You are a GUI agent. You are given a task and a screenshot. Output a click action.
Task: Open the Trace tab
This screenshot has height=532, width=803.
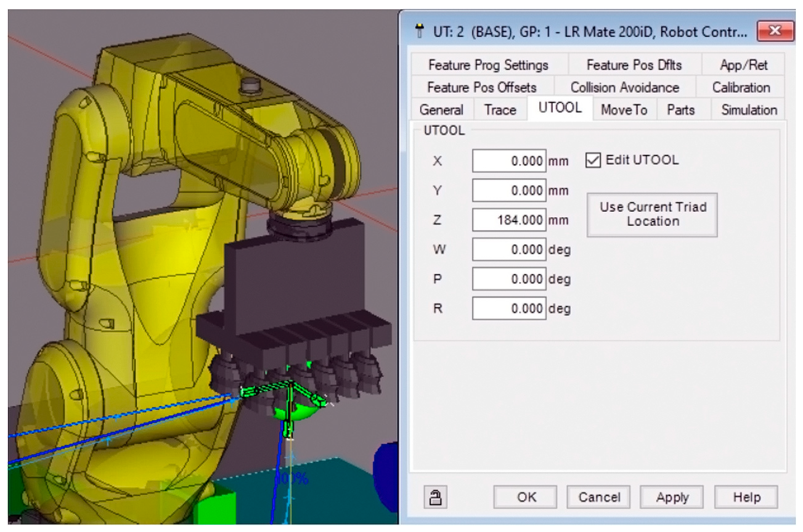500,110
